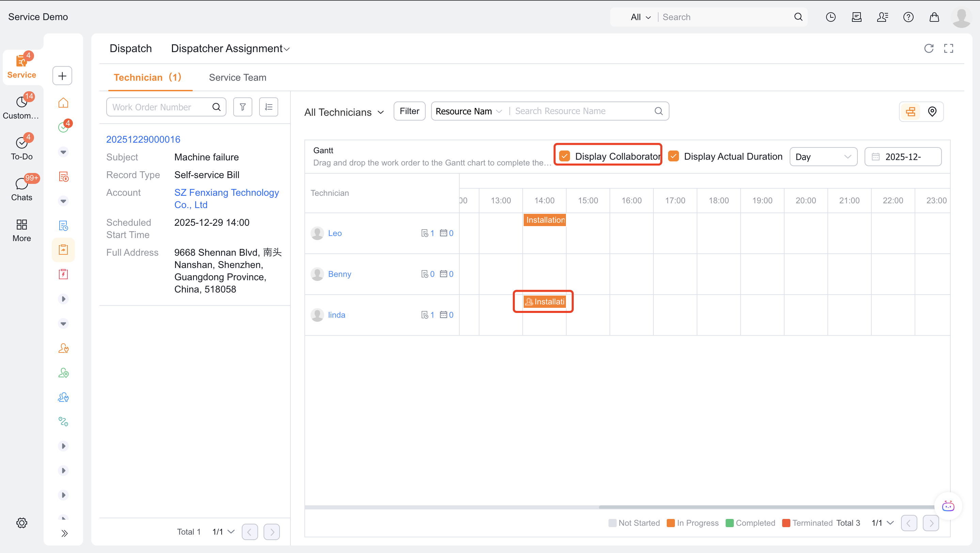The width and height of the screenshot is (980, 553).
Task: Click the Terminated red legend swatch
Action: click(x=786, y=523)
